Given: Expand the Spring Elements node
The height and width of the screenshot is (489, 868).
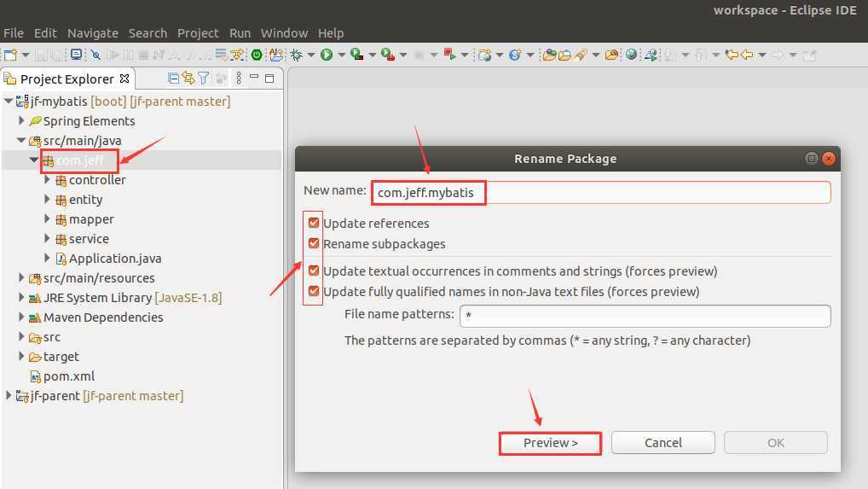Looking at the screenshot, I should click(x=21, y=120).
